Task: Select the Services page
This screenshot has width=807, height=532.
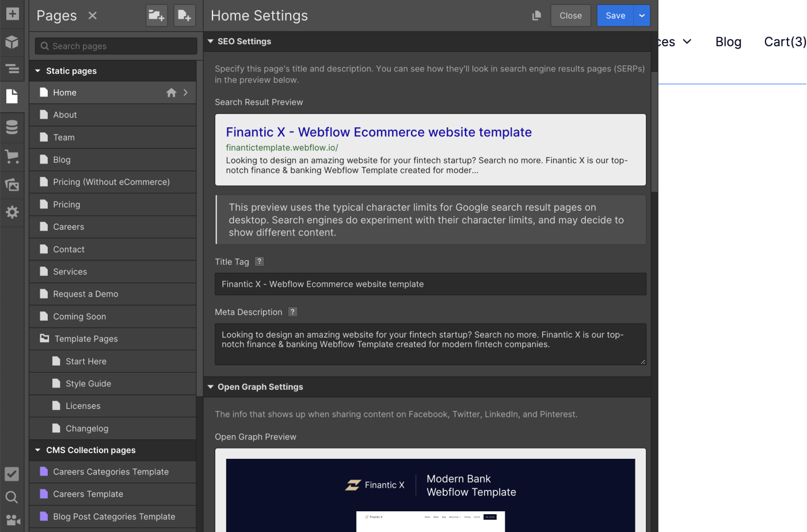Action: 113,272
